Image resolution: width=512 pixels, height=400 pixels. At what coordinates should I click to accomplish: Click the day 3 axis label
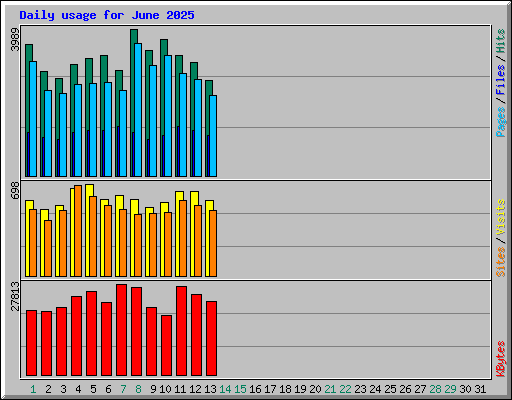tap(63, 389)
